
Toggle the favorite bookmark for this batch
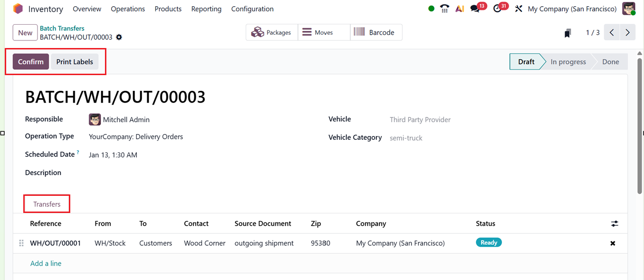coord(568,32)
